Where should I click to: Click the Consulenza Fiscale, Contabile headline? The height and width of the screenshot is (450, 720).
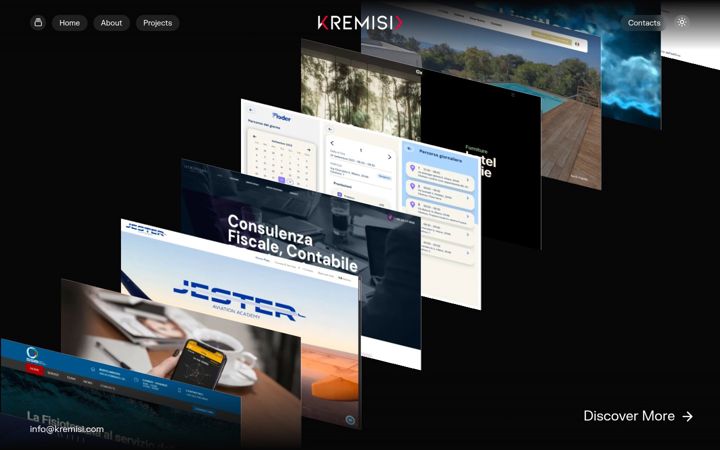click(292, 243)
